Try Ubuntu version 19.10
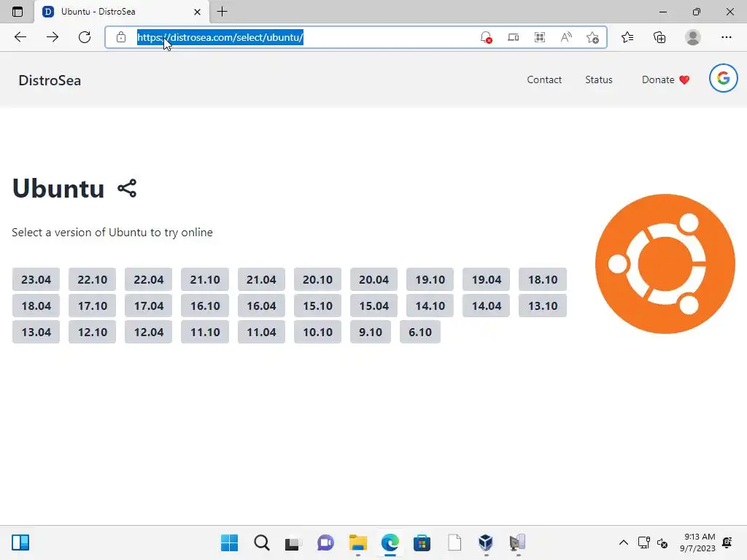Viewport: 747px width, 560px height. (x=430, y=279)
